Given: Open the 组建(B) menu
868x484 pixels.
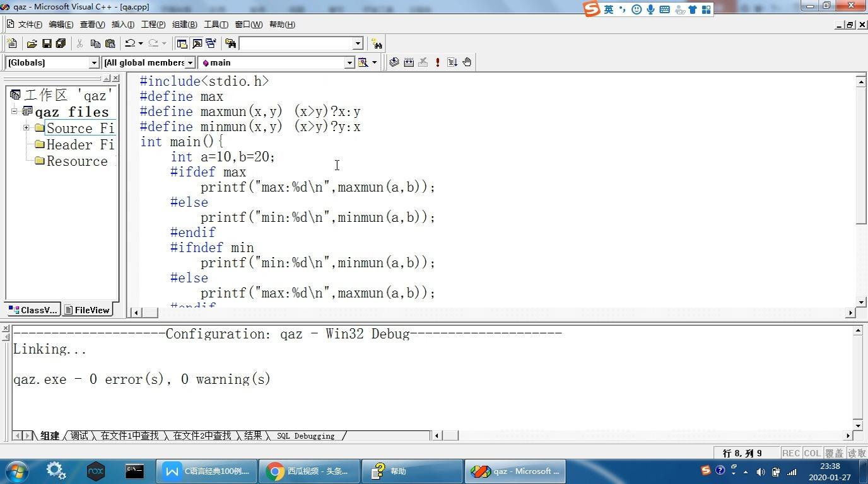Looking at the screenshot, I should (184, 25).
